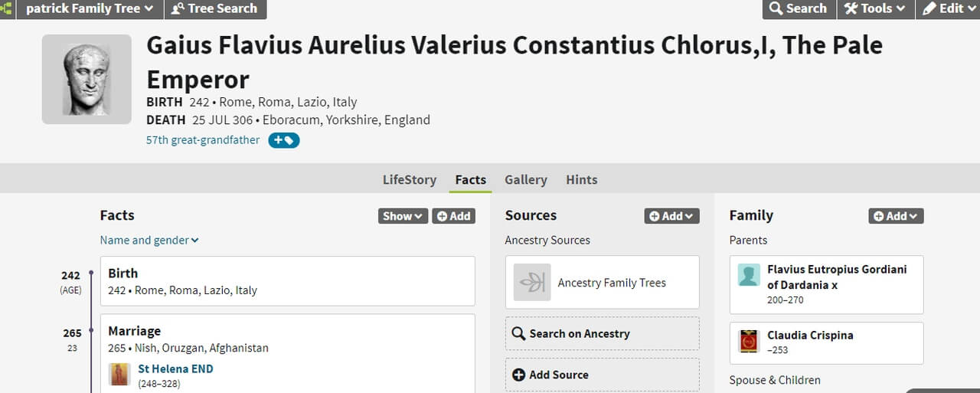Click the magnifier icon in Search on Ancestry

(x=518, y=334)
